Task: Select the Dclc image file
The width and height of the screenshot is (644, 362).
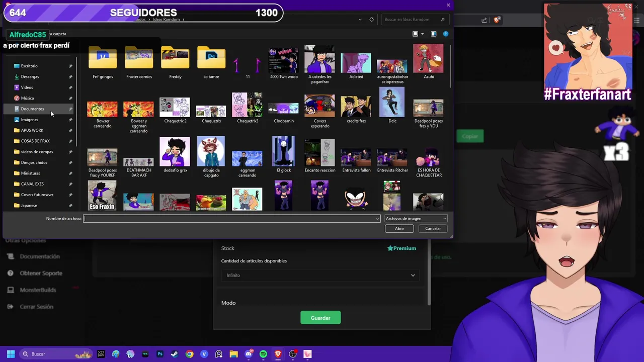Action: point(392,105)
